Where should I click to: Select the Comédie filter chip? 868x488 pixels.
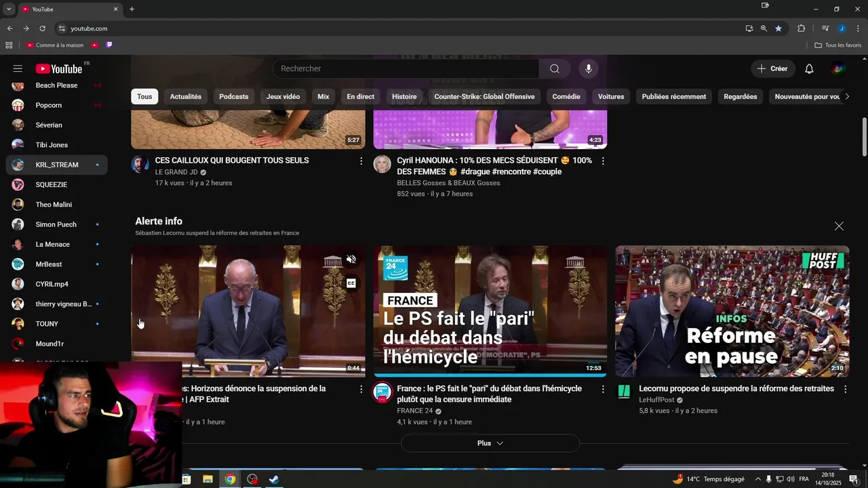point(566,96)
